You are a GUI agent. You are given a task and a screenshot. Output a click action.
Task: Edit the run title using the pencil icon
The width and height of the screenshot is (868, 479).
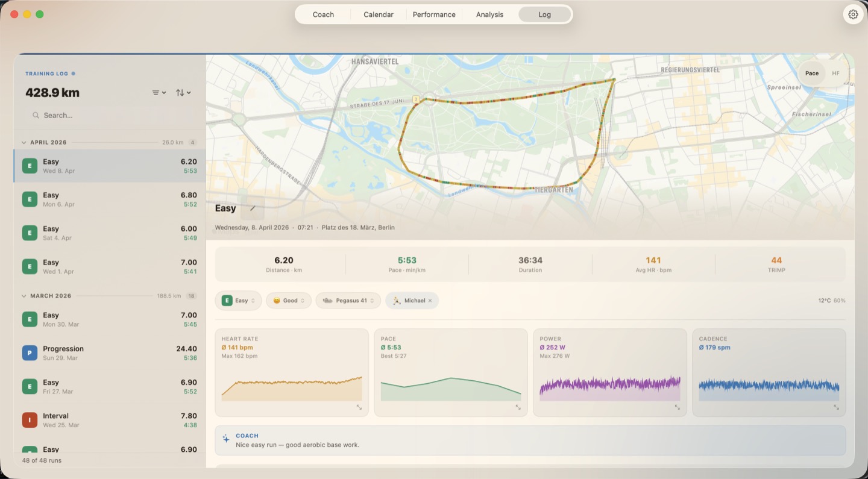click(x=252, y=208)
